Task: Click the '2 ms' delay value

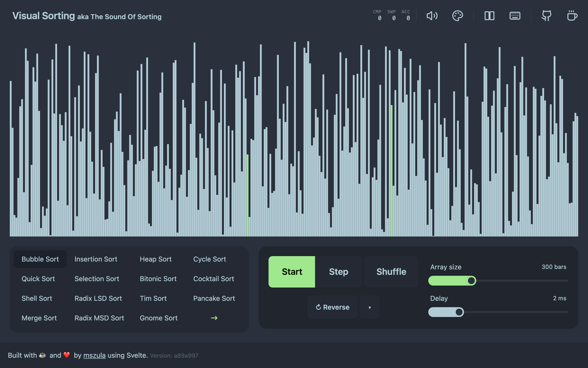Action: [560, 298]
